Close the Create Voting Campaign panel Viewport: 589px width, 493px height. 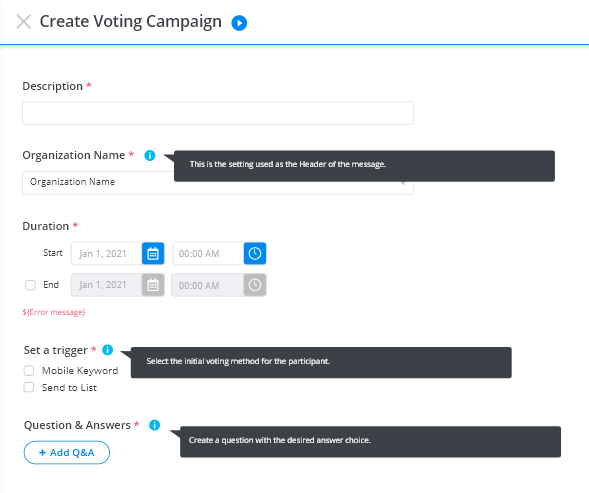pos(24,22)
